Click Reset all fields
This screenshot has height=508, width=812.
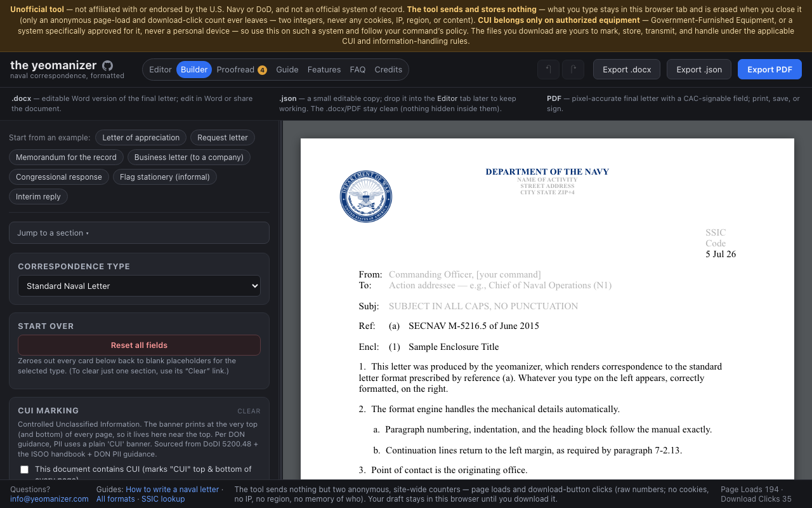coord(139,345)
